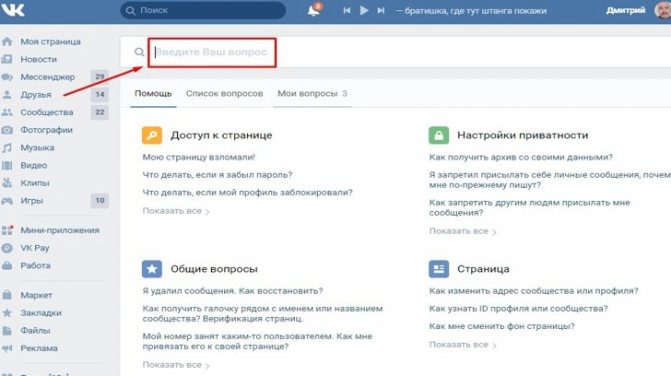Switch to the Список вопросов tab
671x376 pixels.
225,94
